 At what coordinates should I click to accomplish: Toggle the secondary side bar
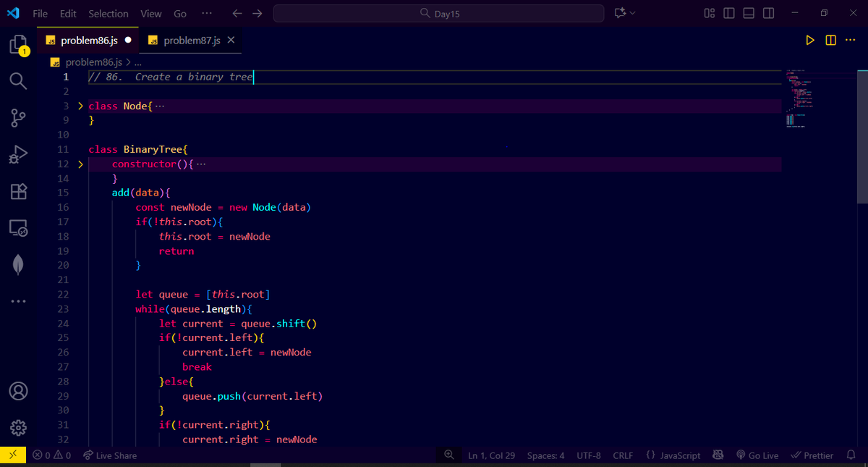tap(769, 13)
